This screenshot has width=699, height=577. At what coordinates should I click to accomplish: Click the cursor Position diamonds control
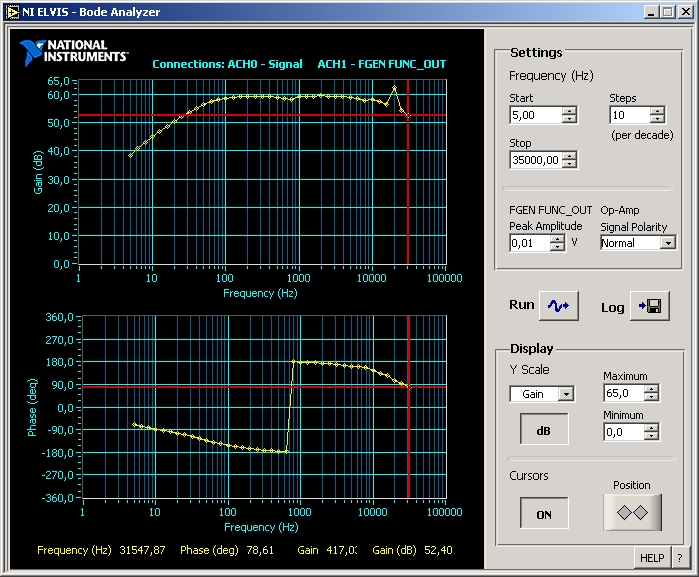[x=632, y=512]
